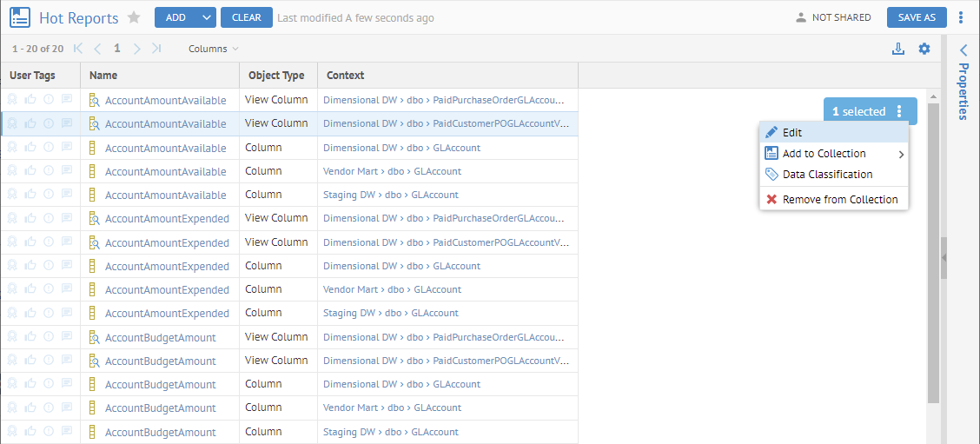Jump to the first page of results
Screen dimensions: 980x444
click(x=78, y=49)
